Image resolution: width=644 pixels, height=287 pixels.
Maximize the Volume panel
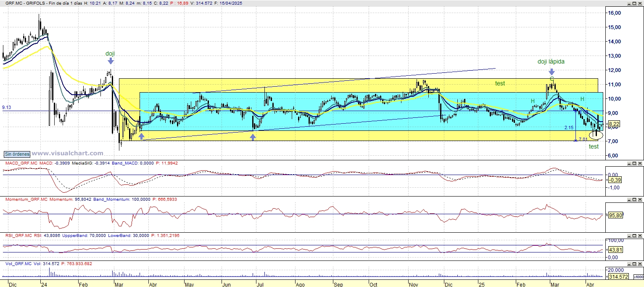[634, 263]
